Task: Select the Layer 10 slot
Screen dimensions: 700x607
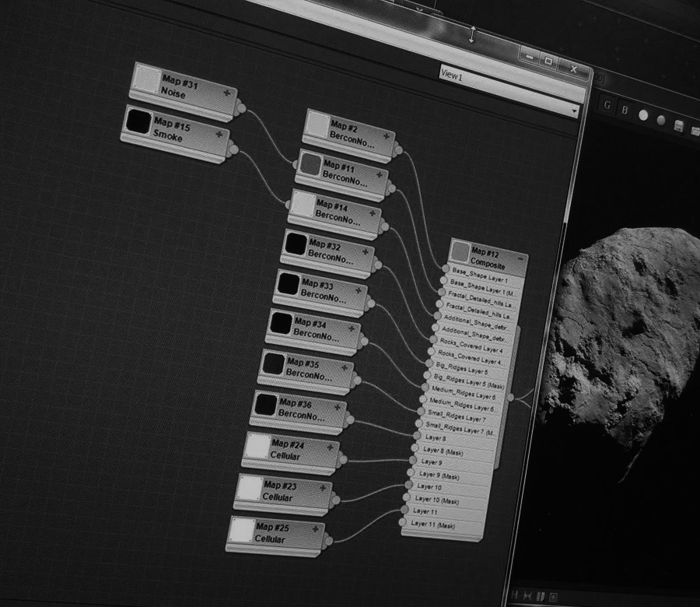Action: point(448,488)
